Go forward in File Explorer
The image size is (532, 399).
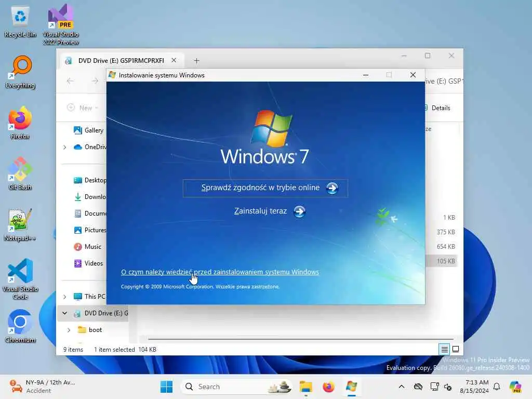click(x=95, y=81)
